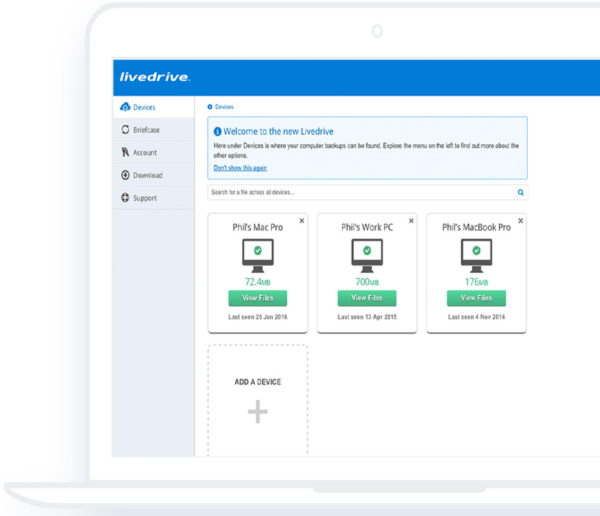The height and width of the screenshot is (516, 600).
Task: Open Support lifebuoy icon
Action: 125,198
